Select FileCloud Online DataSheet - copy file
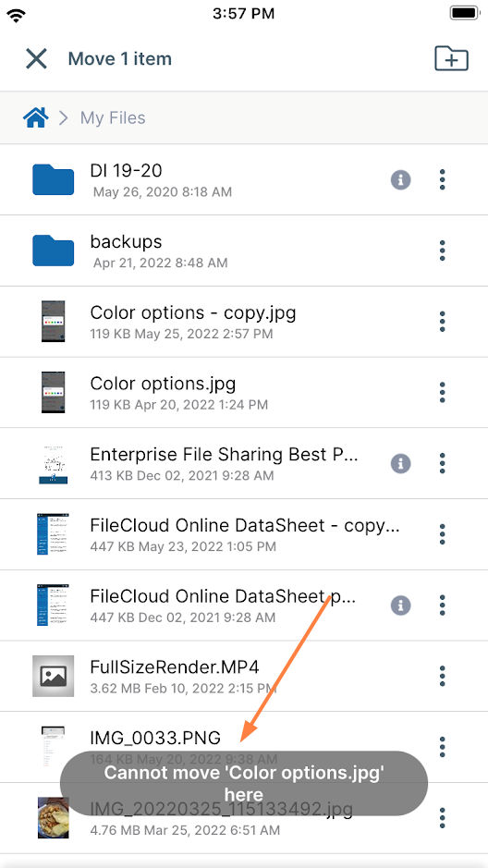This screenshot has width=488, height=868. pos(244,534)
